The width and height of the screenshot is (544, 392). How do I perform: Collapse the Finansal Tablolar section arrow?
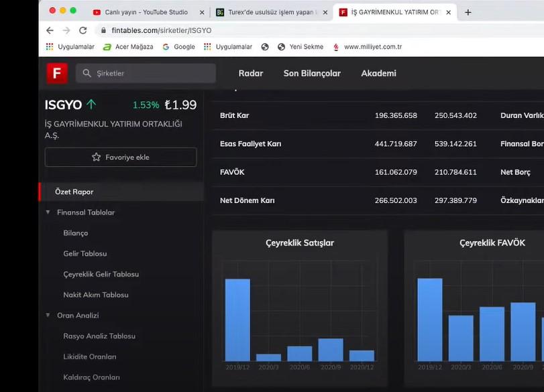[x=48, y=212]
